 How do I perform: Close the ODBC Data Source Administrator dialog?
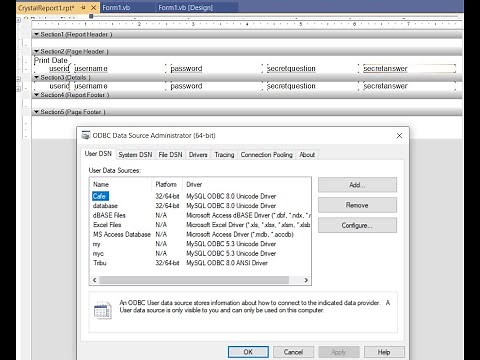(399, 136)
